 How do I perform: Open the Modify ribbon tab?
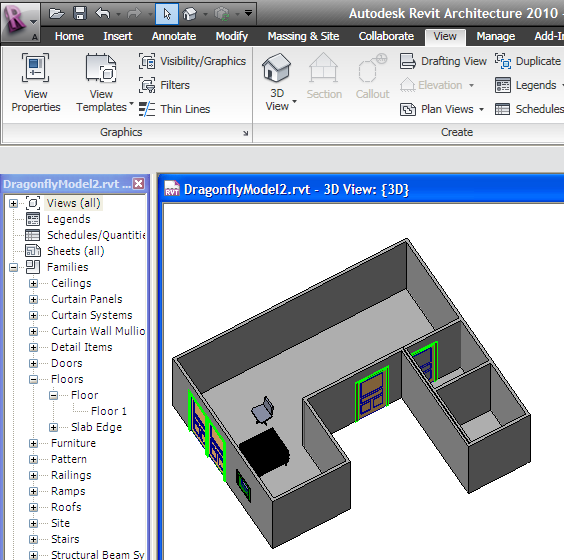[x=232, y=36]
